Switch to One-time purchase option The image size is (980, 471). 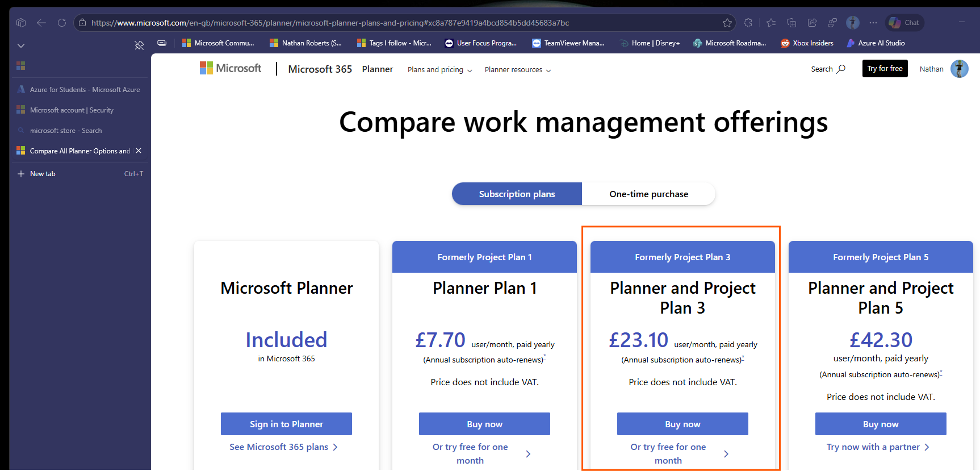pyautogui.click(x=648, y=194)
